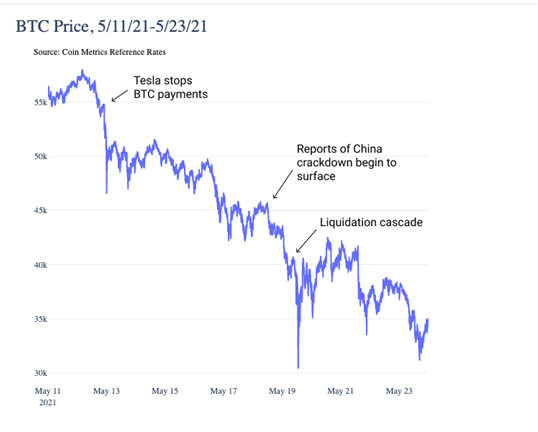
Task: Click the May 23 x-axis label
Action: point(399,391)
